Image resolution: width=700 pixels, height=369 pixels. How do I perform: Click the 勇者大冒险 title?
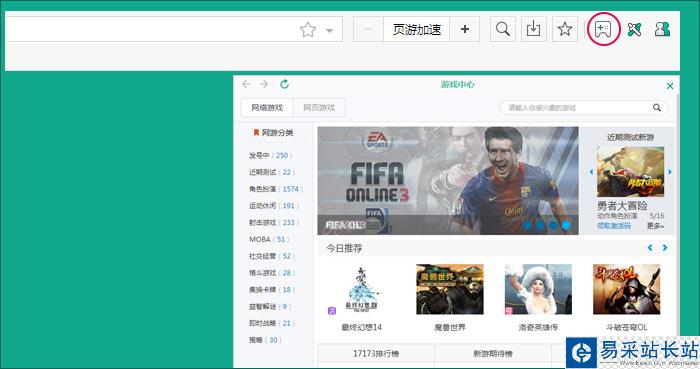[622, 206]
